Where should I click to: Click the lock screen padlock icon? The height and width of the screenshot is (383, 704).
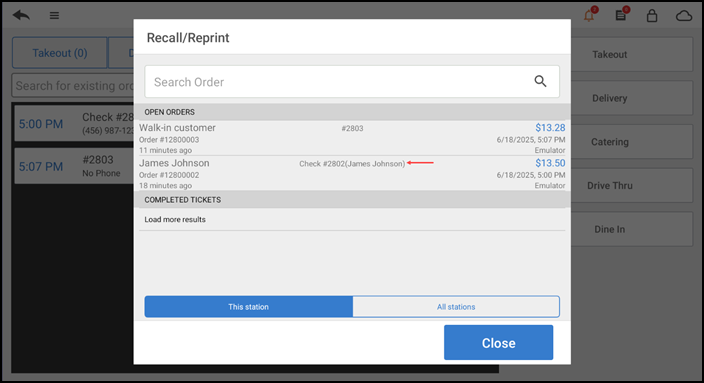(652, 16)
